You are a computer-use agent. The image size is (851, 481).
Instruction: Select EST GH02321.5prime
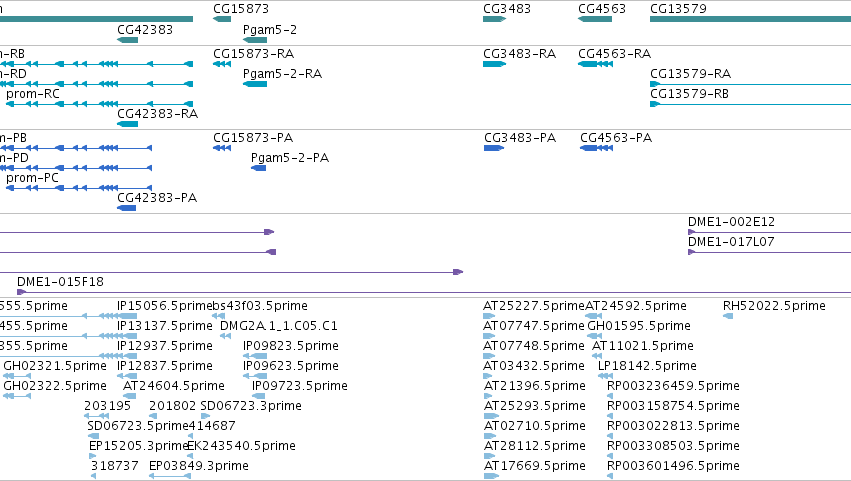tap(17, 376)
